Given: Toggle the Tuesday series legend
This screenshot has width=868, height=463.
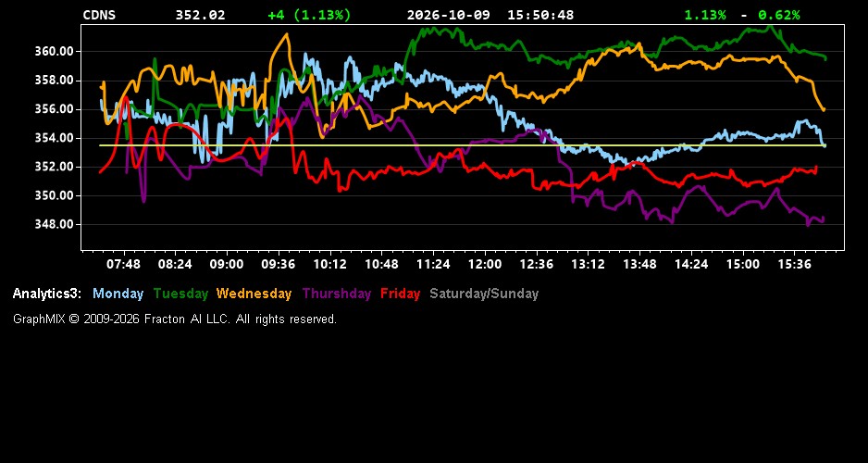Looking at the screenshot, I should tap(180, 294).
